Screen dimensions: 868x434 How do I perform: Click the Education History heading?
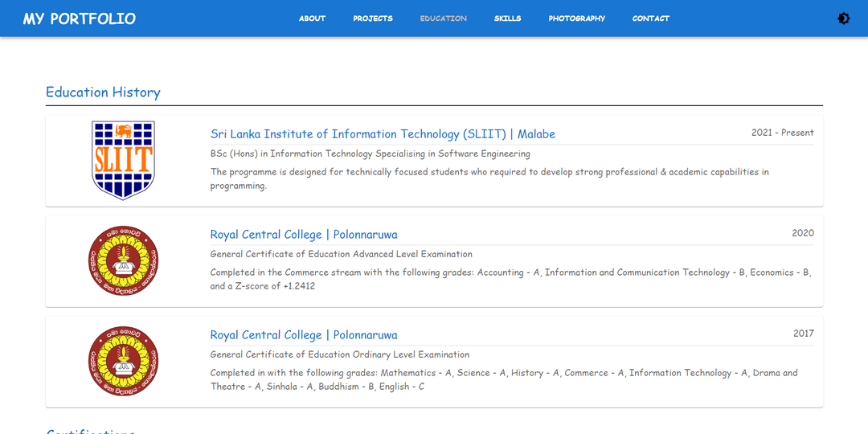pyautogui.click(x=103, y=92)
